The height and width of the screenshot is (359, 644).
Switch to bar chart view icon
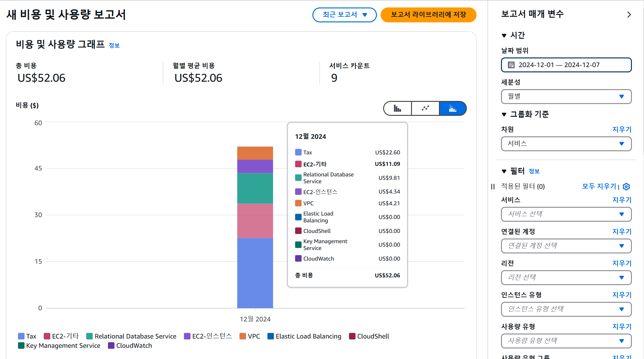point(397,108)
